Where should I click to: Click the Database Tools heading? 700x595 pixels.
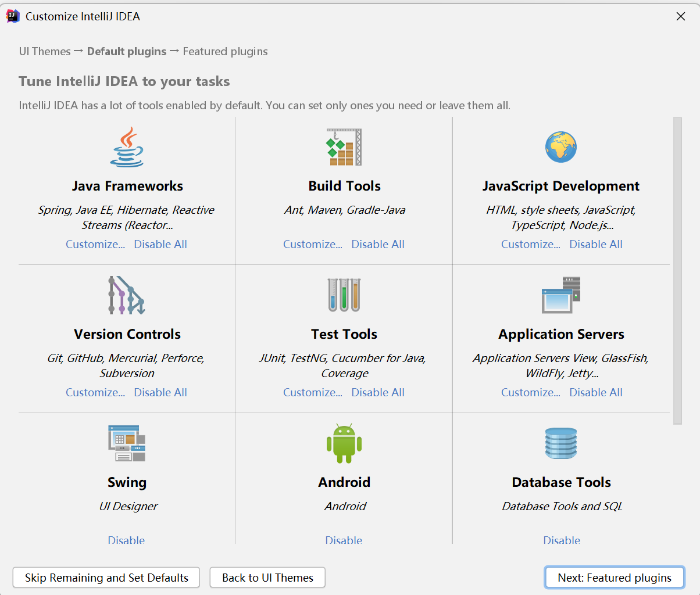(x=561, y=482)
